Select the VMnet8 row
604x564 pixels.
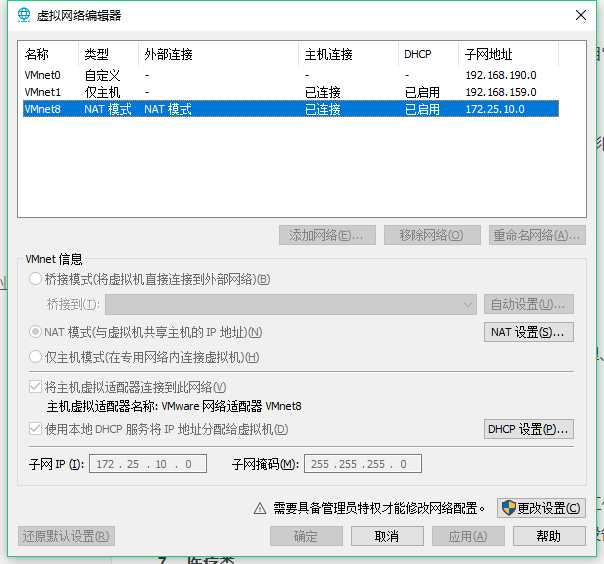click(x=291, y=109)
